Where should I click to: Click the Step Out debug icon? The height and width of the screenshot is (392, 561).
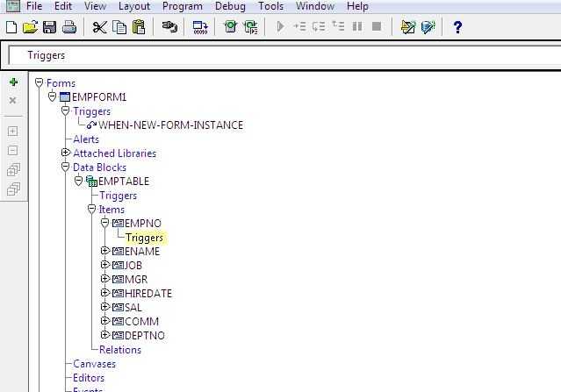coord(338,26)
